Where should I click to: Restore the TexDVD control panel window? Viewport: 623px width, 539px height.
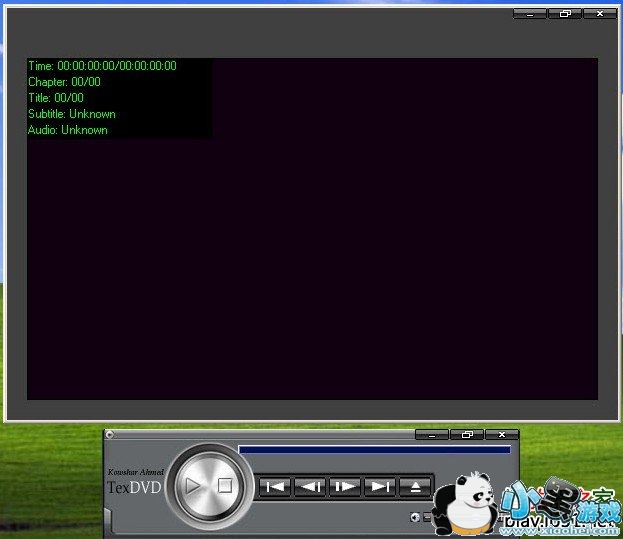pyautogui.click(x=467, y=435)
